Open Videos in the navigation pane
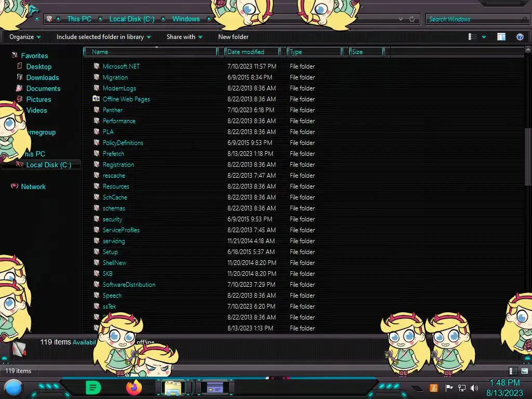 (37, 110)
